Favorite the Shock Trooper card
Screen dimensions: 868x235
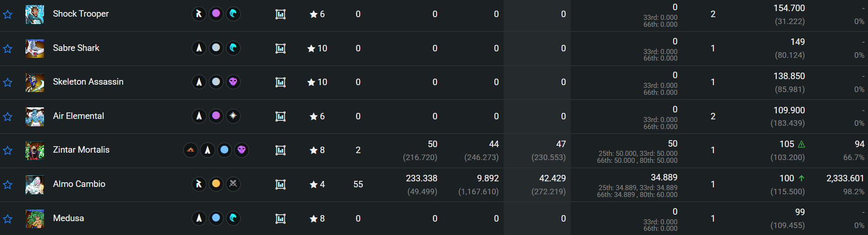[x=8, y=14]
